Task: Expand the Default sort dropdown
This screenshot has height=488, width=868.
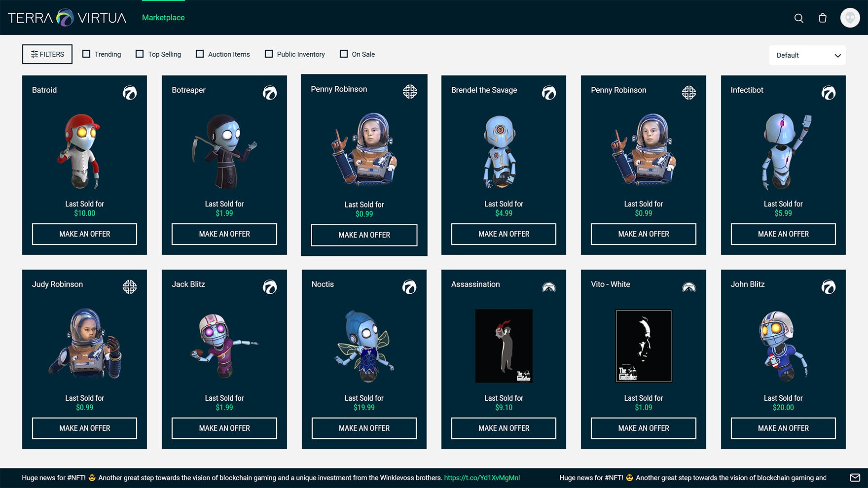Action: [807, 55]
